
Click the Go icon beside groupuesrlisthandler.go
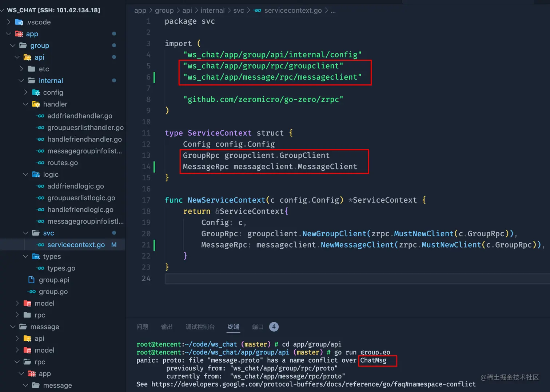[x=40, y=128]
